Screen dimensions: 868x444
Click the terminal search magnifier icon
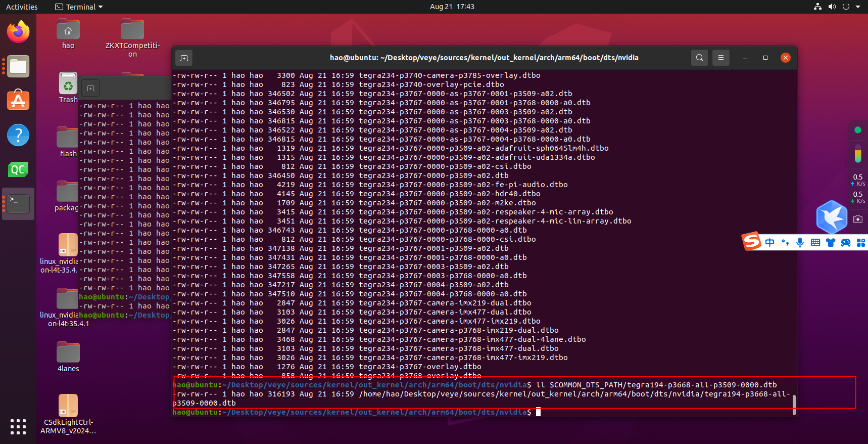(699, 58)
